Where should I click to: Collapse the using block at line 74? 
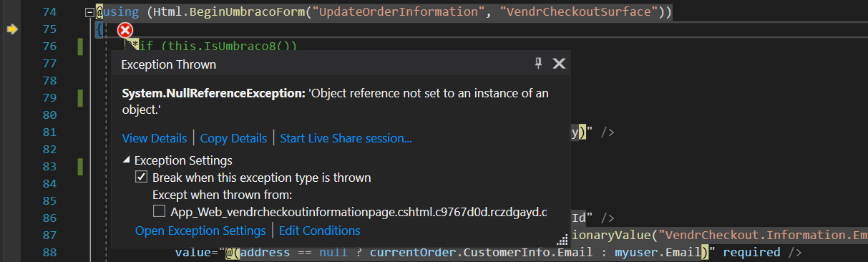[x=88, y=12]
